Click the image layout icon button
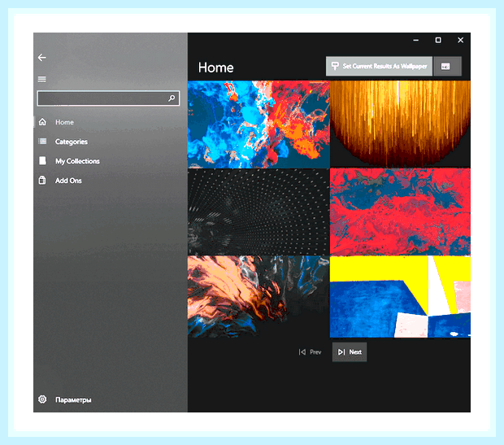Screen dimensions: 504x445 point(447,66)
